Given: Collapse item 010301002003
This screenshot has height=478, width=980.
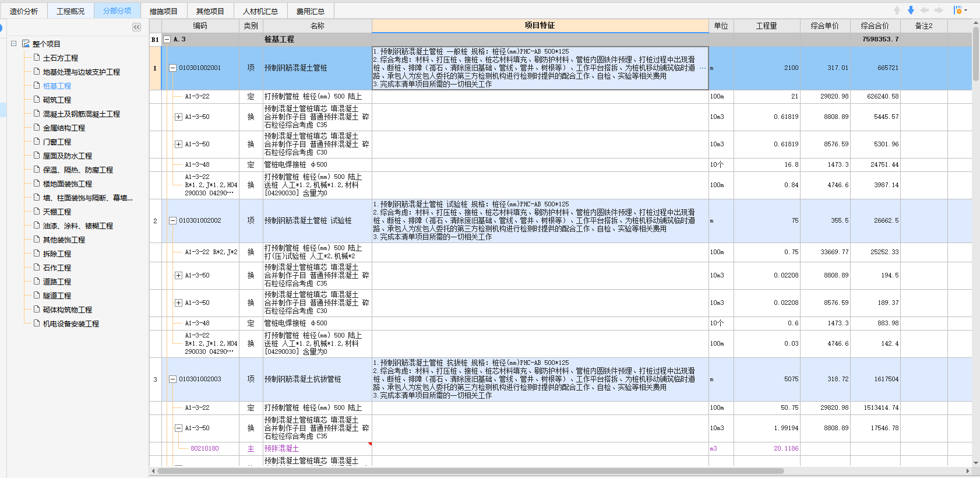Looking at the screenshot, I should click(x=172, y=379).
